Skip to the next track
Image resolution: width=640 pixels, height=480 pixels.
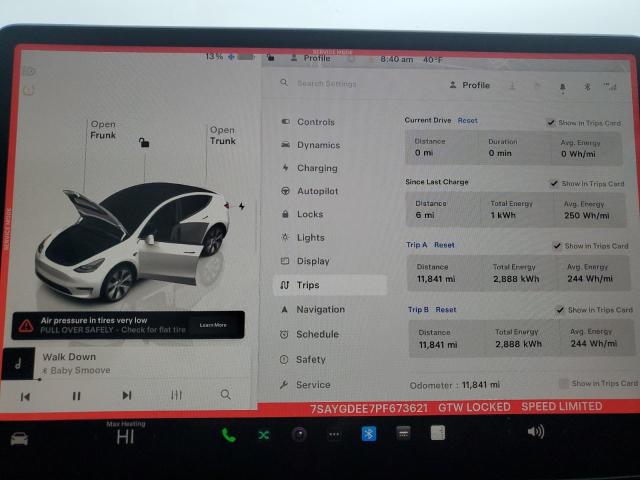[x=127, y=395]
